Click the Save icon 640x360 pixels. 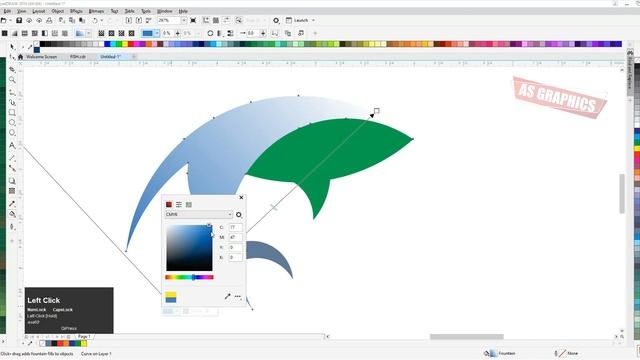(x=19, y=20)
